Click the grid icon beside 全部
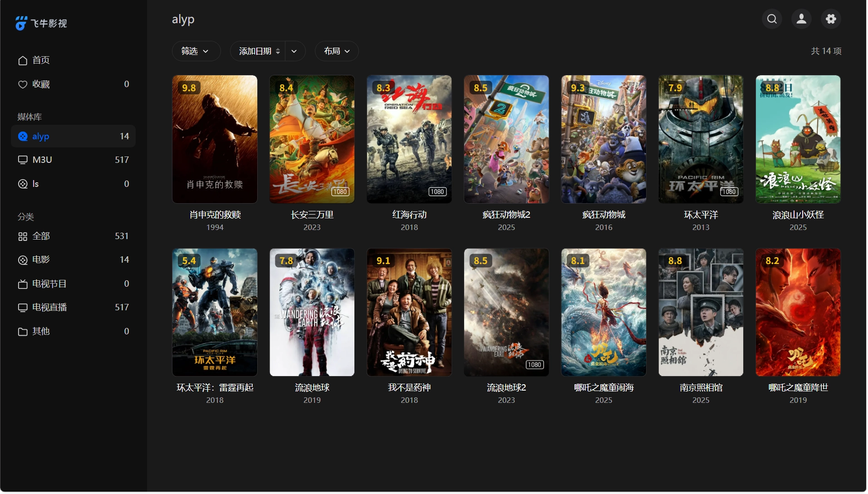868x494 pixels. (23, 236)
